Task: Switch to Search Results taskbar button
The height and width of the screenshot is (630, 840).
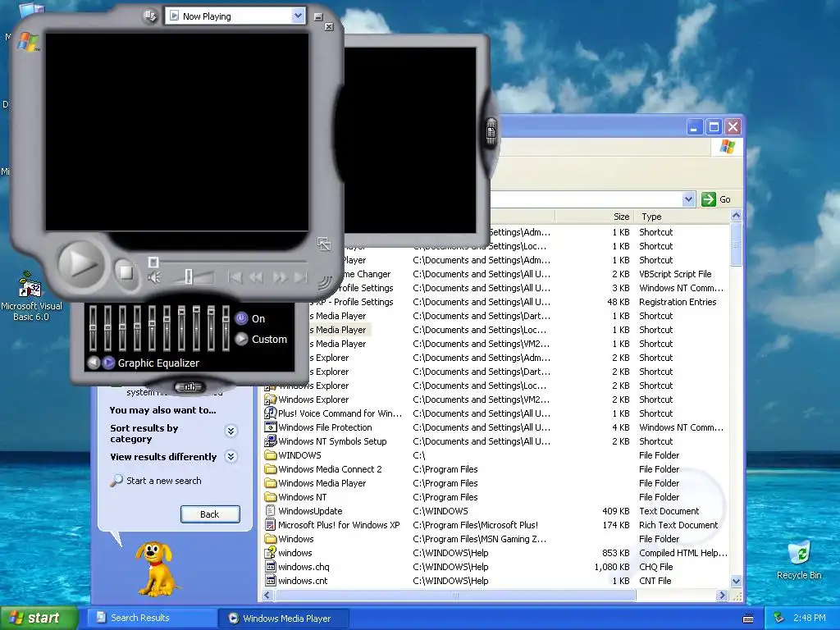Action: tap(153, 618)
